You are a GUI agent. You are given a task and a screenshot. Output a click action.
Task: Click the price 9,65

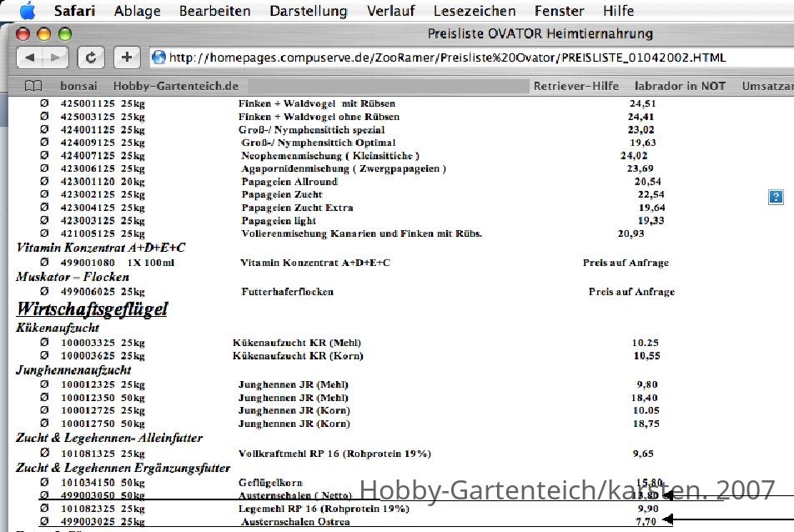[643, 454]
